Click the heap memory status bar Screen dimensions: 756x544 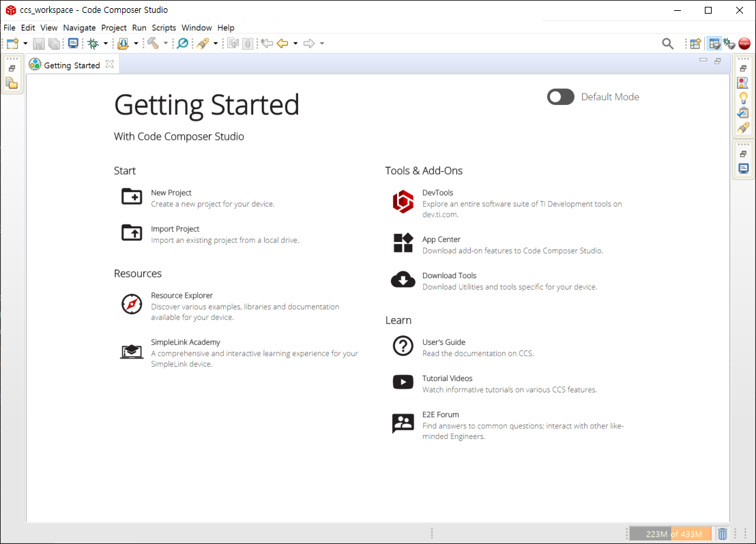tap(671, 534)
